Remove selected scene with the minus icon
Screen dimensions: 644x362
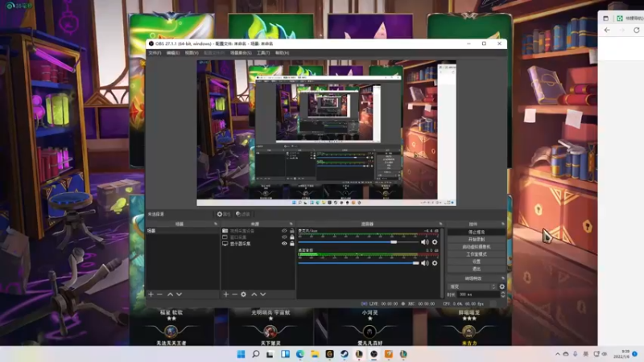[x=159, y=294]
